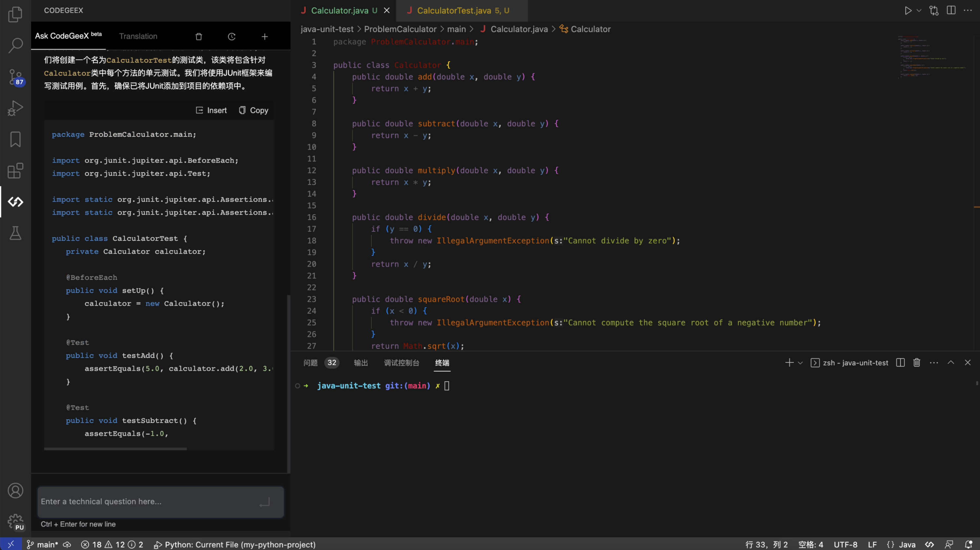Open remote window indicator in status bar

coord(10,544)
